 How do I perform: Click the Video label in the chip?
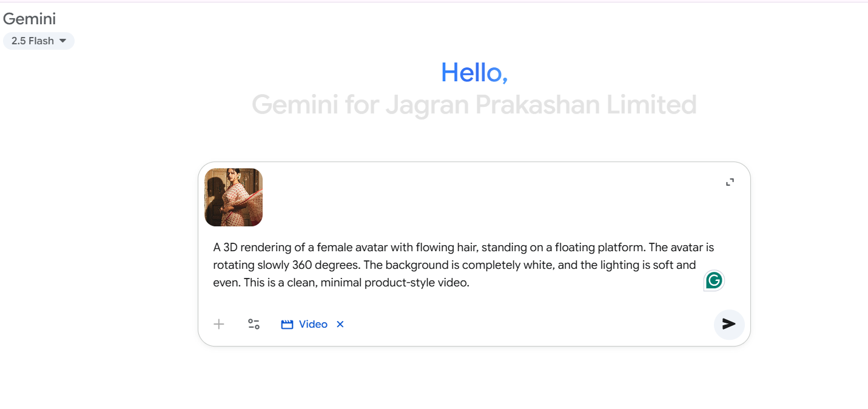[313, 324]
